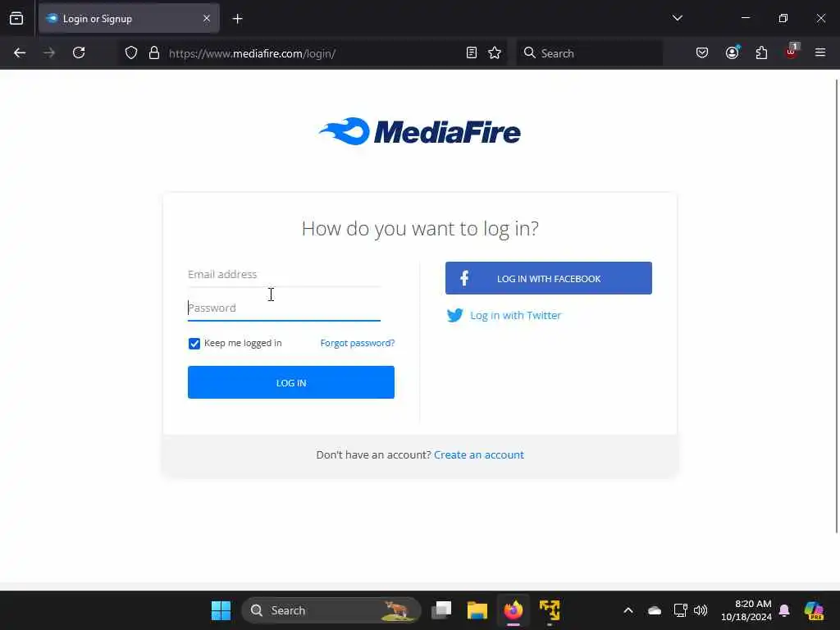Viewport: 840px width, 630px height.
Task: Open the Firefox View icon at top left
Action: [16, 18]
